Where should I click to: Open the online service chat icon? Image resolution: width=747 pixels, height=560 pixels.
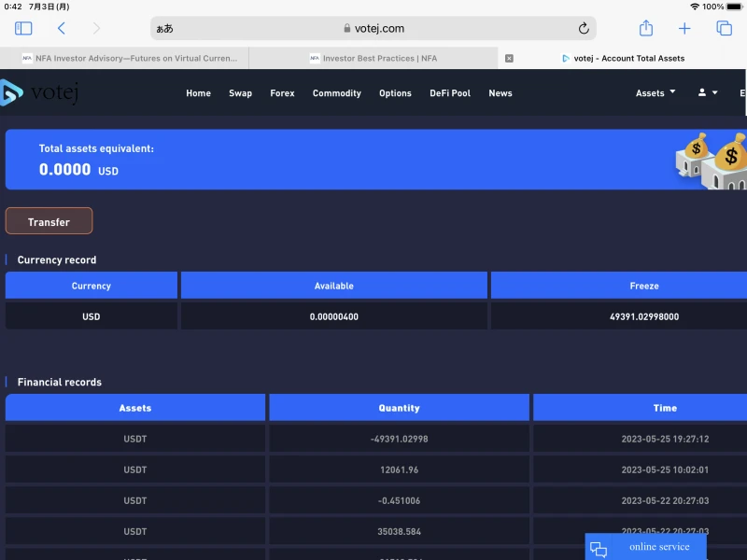coord(599,549)
